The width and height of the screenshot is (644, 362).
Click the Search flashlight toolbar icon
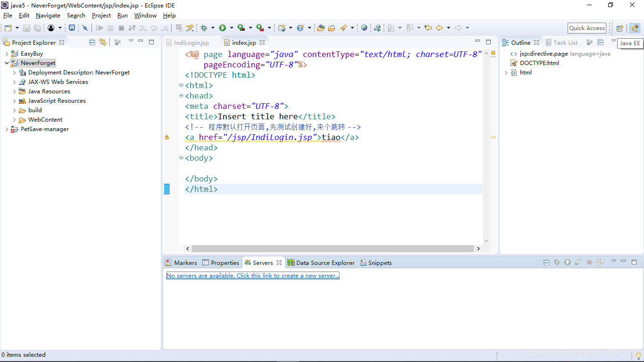tap(344, 28)
